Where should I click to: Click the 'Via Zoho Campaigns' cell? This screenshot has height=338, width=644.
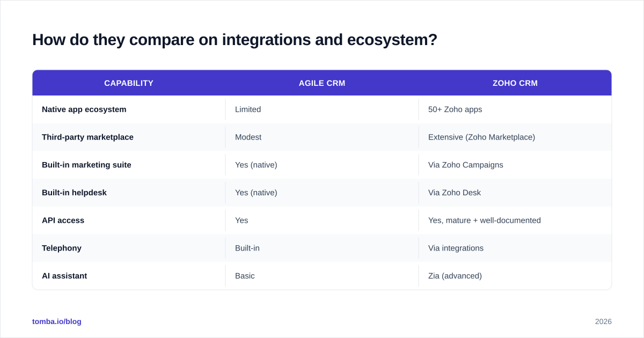tap(466, 165)
